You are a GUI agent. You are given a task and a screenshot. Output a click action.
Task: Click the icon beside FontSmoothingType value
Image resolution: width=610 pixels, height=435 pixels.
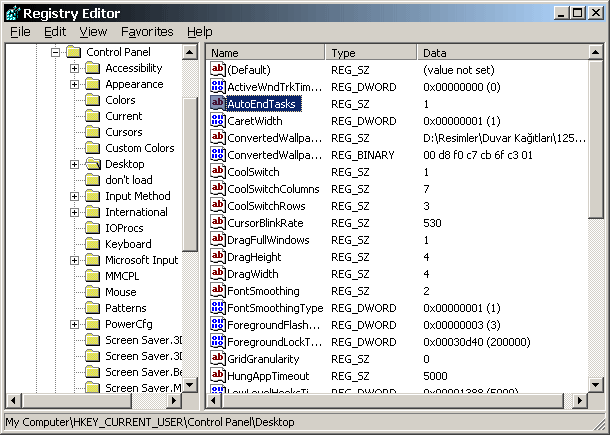[x=218, y=308]
